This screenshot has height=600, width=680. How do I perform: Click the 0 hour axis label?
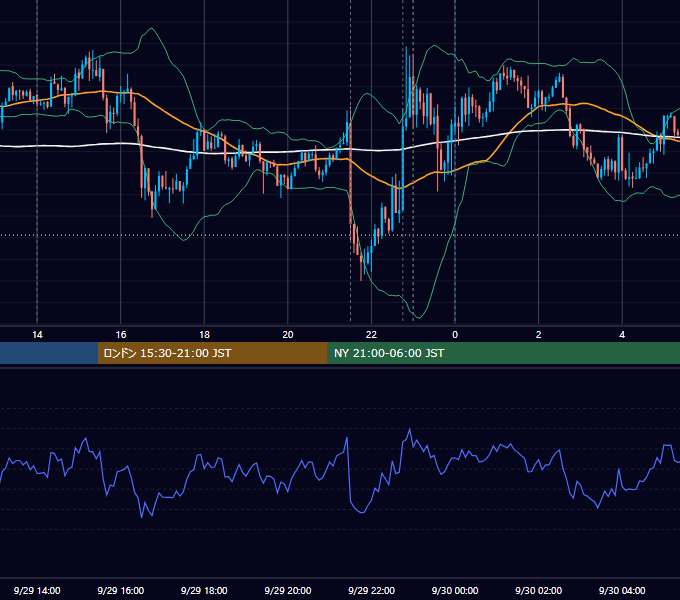tap(455, 335)
